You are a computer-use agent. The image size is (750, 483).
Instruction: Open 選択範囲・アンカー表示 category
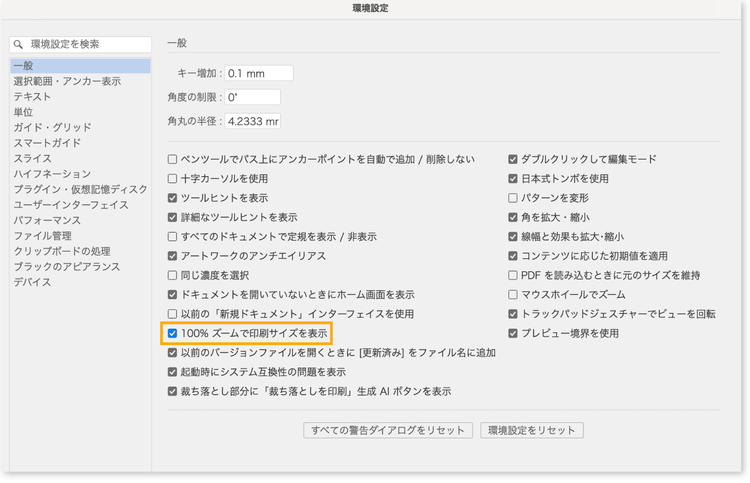67,81
